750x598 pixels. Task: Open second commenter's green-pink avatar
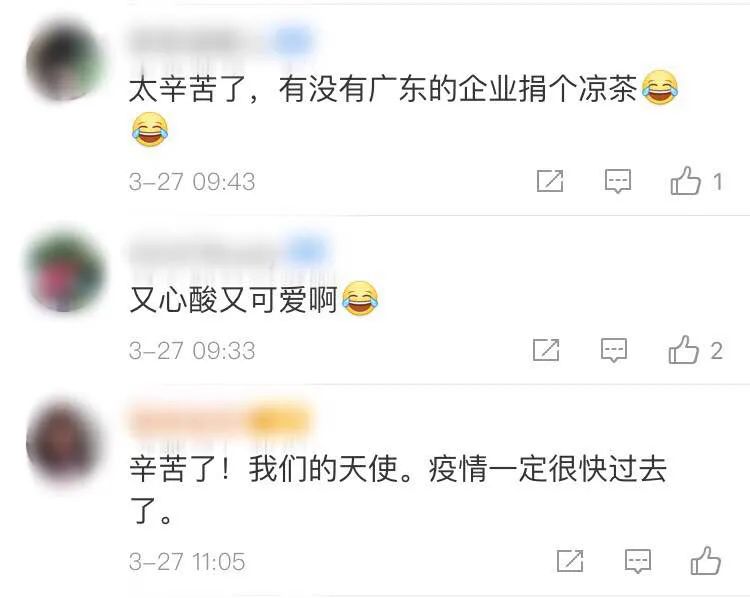(66, 271)
